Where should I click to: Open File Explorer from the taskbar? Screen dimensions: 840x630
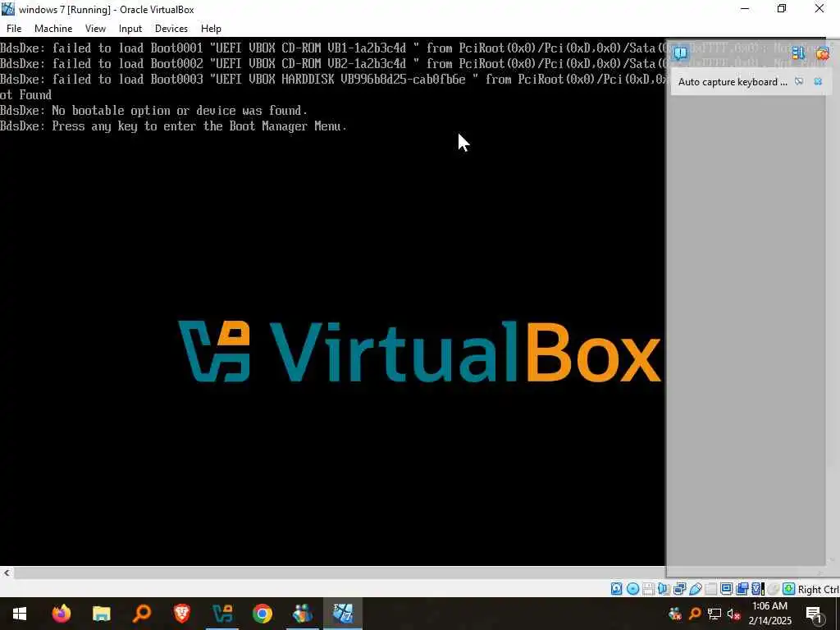(101, 614)
